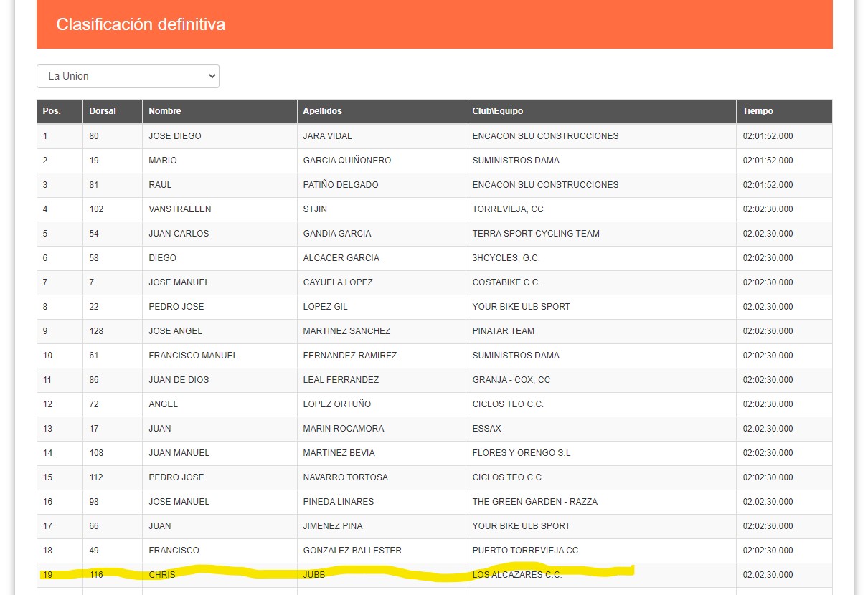This screenshot has height=595, width=868.
Task: Click LOS ALCAZARES C.C. club cell
Action: pyautogui.click(x=517, y=575)
